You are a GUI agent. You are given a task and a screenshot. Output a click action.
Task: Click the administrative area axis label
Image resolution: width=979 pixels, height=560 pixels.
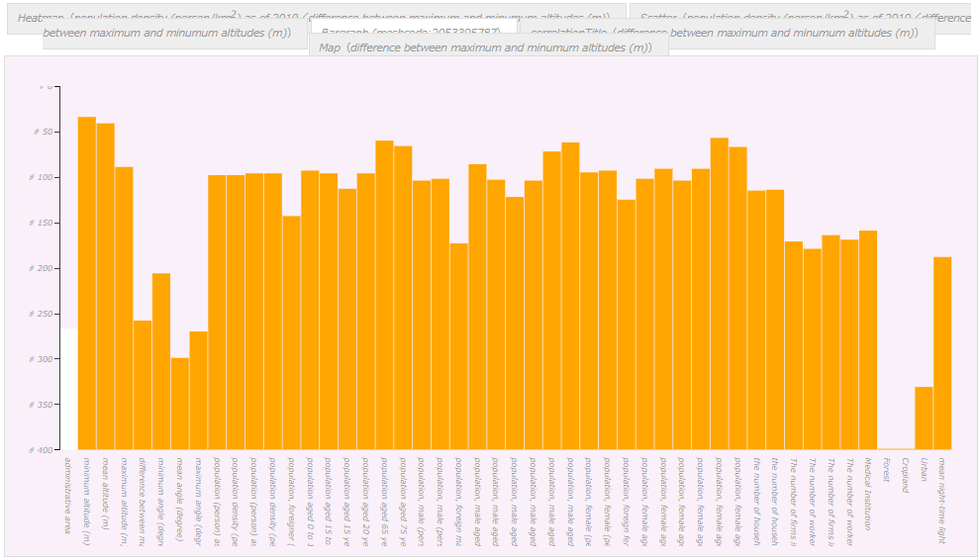click(68, 495)
